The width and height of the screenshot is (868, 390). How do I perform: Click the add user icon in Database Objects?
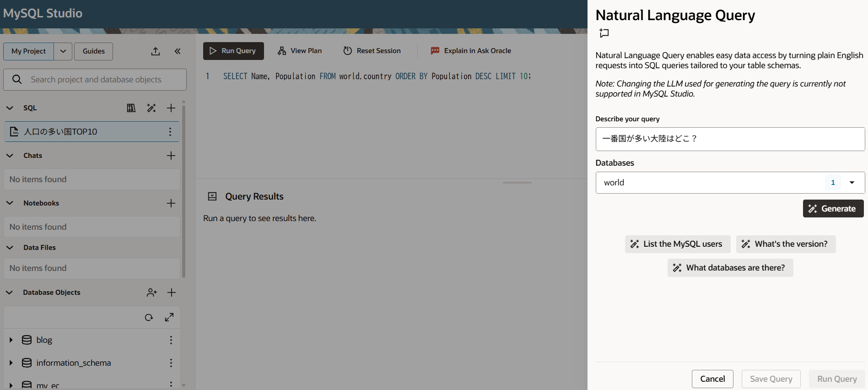pos(152,292)
